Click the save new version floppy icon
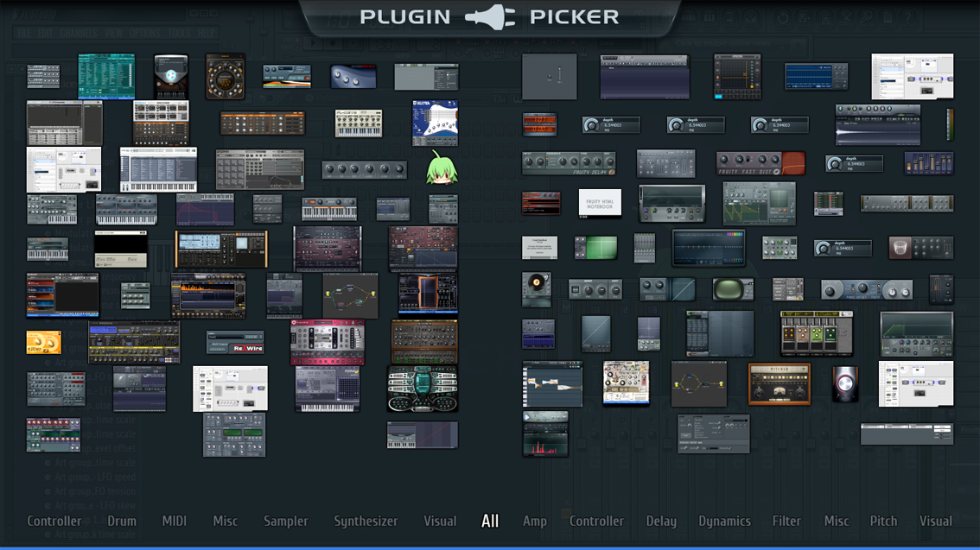Screen dimensions: 980x550 (802, 17)
